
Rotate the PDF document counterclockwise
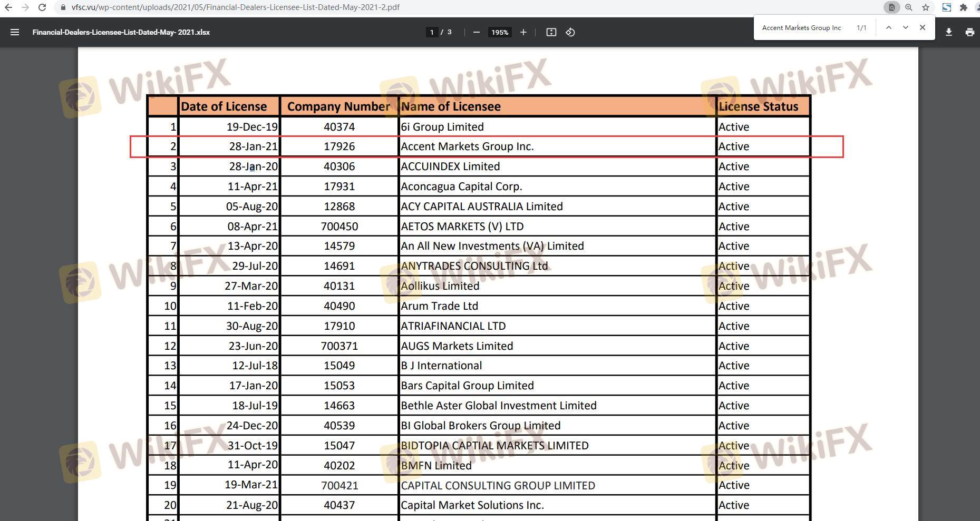(x=570, y=32)
